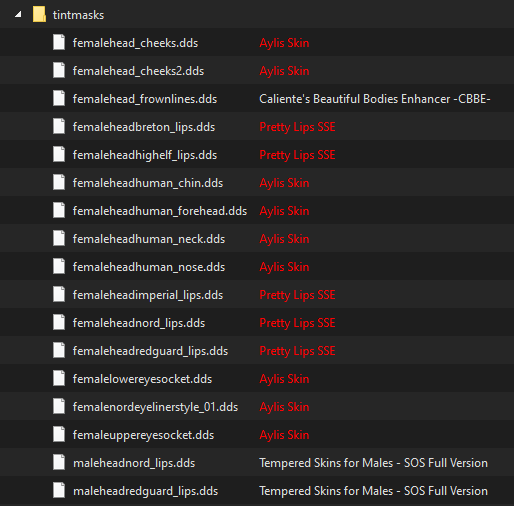This screenshot has height=506, width=514.
Task: Select file name femaleheadhuman_chin.dds
Action: click(148, 183)
